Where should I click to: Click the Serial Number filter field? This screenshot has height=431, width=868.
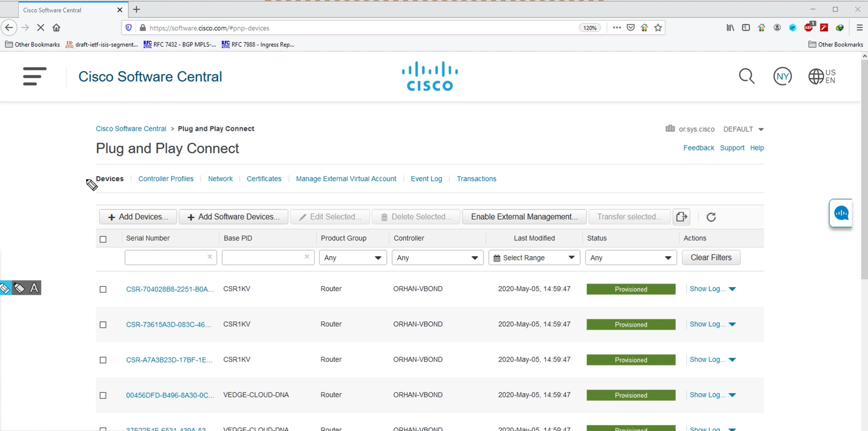pyautogui.click(x=166, y=258)
